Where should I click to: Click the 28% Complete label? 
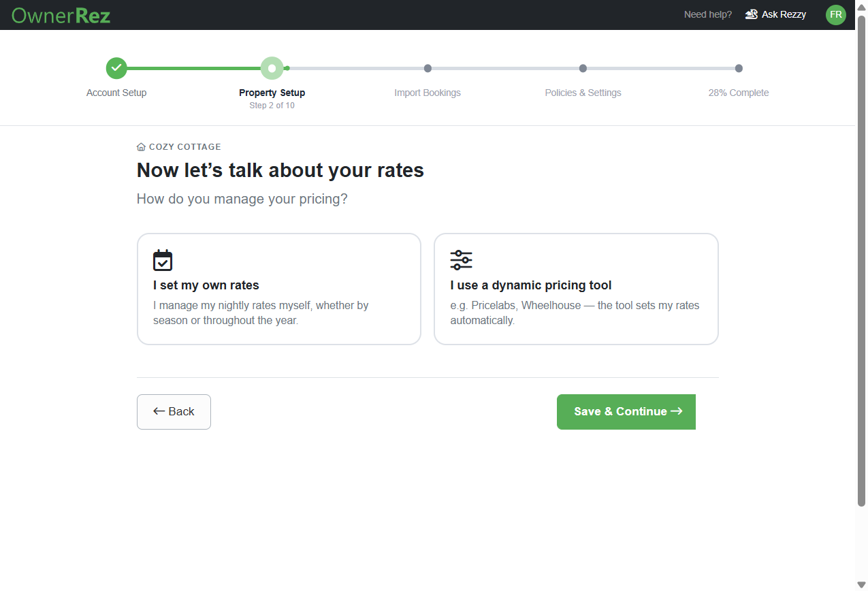[739, 93]
